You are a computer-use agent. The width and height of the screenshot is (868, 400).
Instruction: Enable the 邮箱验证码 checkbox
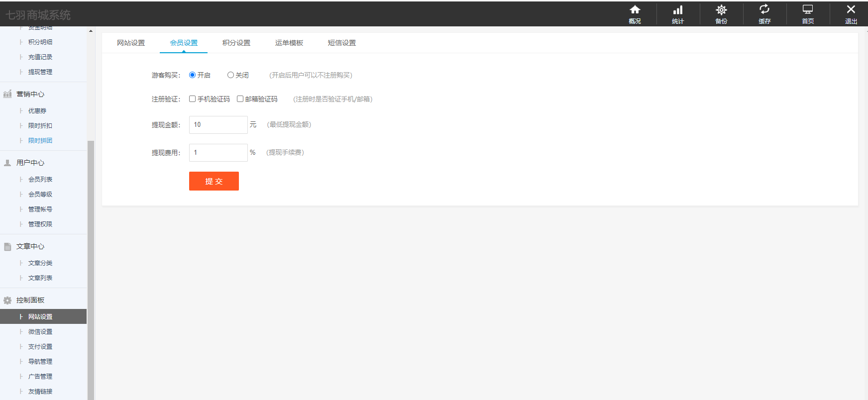pos(240,99)
